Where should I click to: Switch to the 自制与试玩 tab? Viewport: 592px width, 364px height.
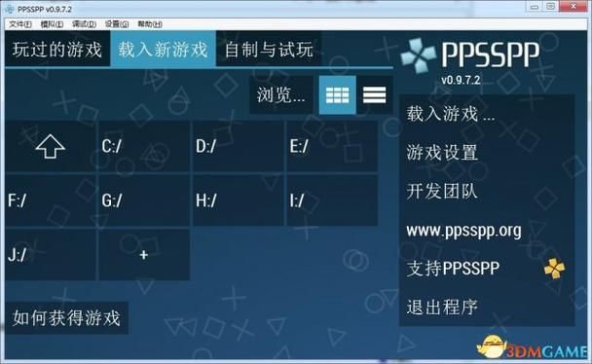point(269,50)
